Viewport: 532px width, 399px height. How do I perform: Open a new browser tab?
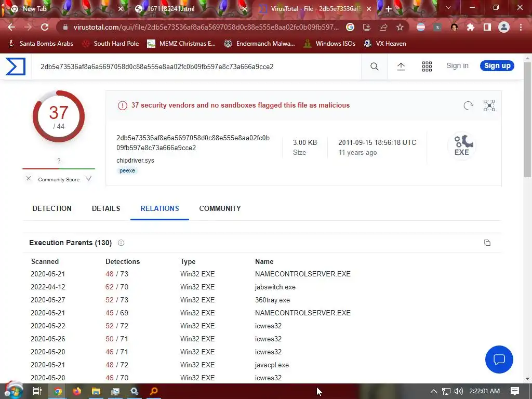[389, 9]
